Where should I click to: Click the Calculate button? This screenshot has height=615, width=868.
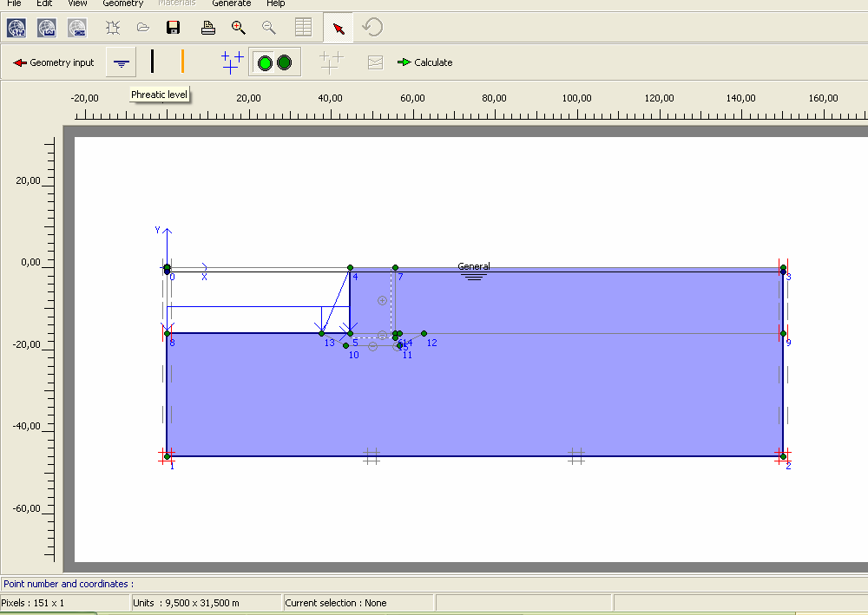(x=425, y=62)
